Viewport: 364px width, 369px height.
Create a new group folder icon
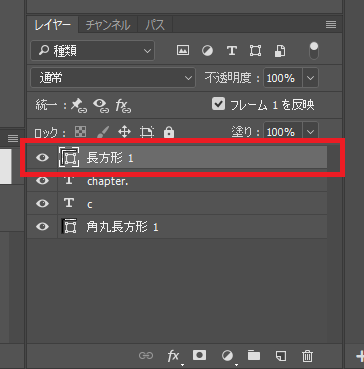pos(254,356)
